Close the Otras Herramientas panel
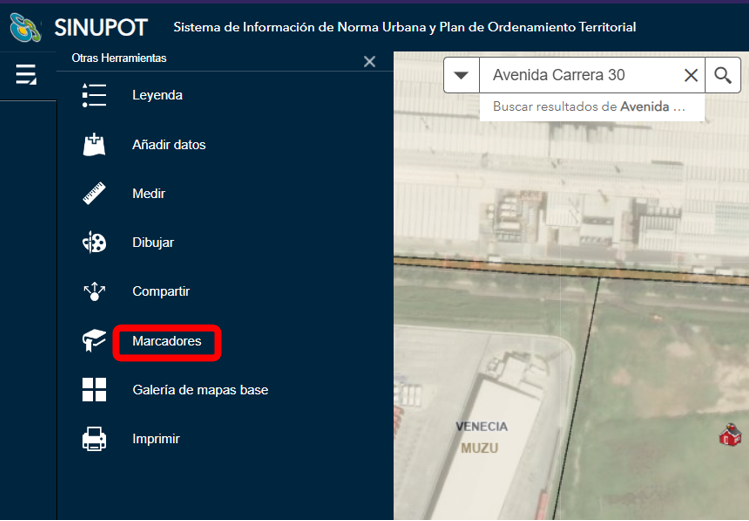Screen dimensions: 749x521 point(369,62)
